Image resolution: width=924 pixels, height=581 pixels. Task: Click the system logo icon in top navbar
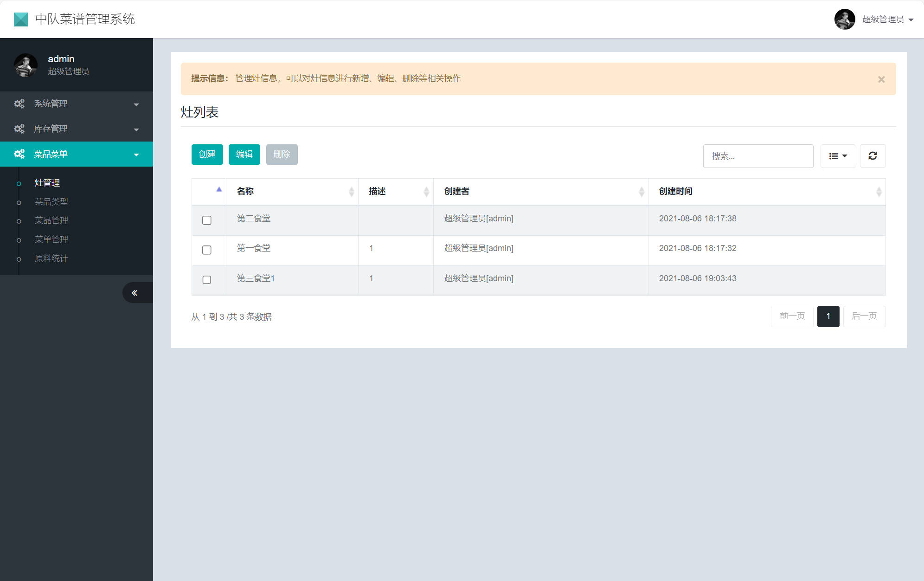pos(20,19)
